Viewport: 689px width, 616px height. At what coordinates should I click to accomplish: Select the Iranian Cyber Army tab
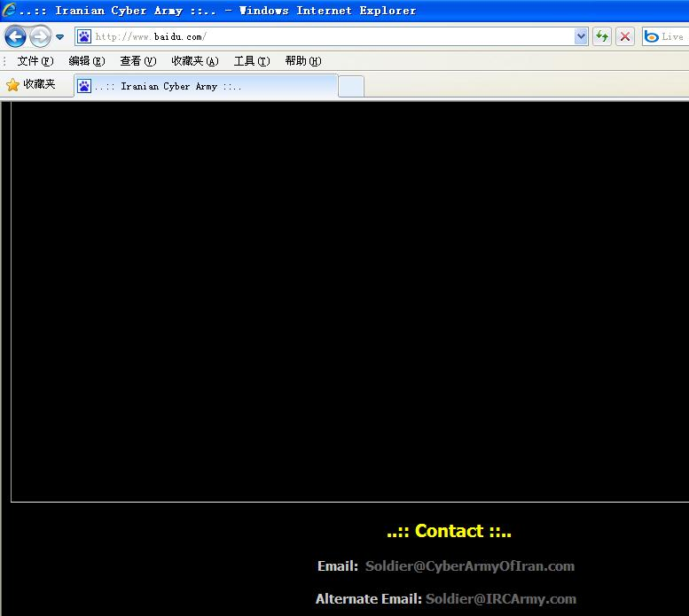(x=206, y=86)
